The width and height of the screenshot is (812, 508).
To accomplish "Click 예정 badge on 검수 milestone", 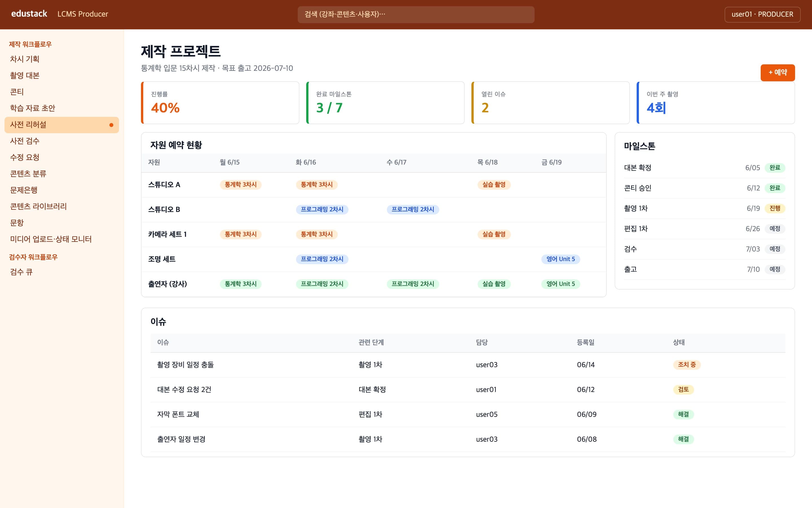I will [x=775, y=249].
